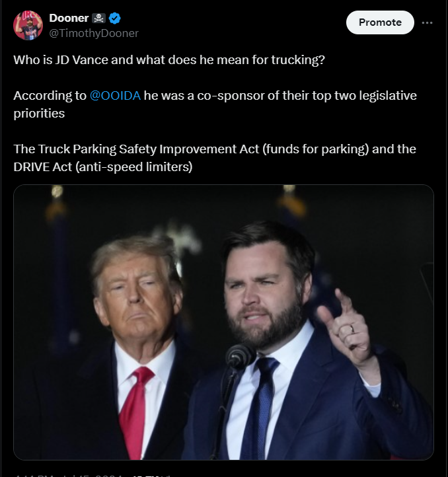
Task: Click the blue tie in the photo
Action: (x=259, y=408)
